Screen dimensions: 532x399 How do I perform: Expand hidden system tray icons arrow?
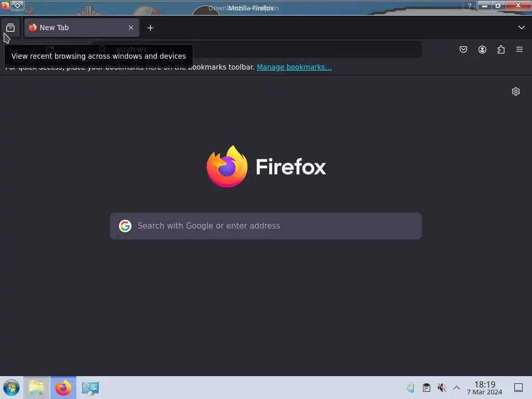(x=457, y=388)
